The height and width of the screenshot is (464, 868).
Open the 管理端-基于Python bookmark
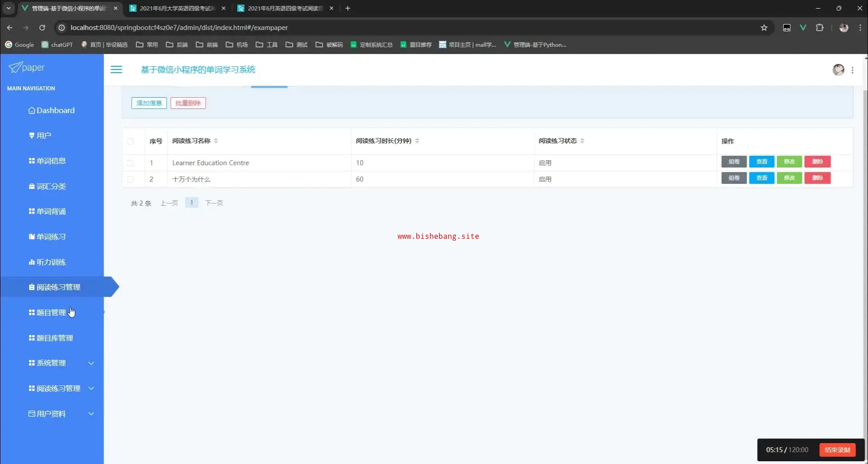tap(535, 44)
